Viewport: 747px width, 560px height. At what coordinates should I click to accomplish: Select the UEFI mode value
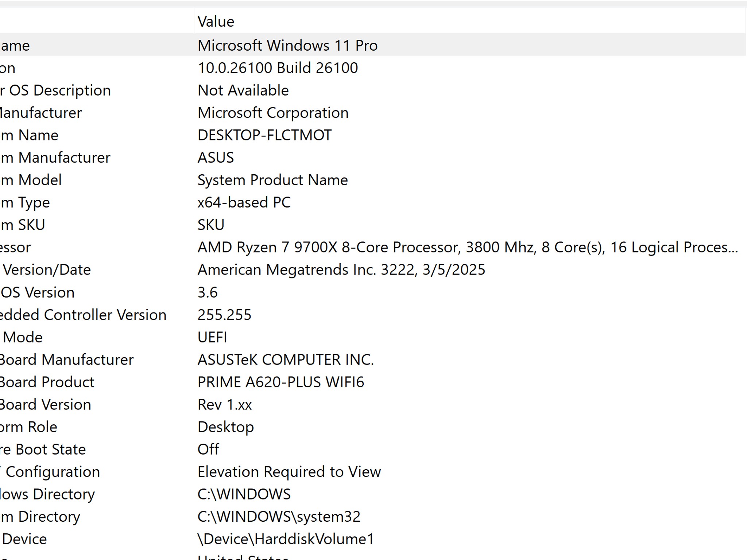[212, 337]
